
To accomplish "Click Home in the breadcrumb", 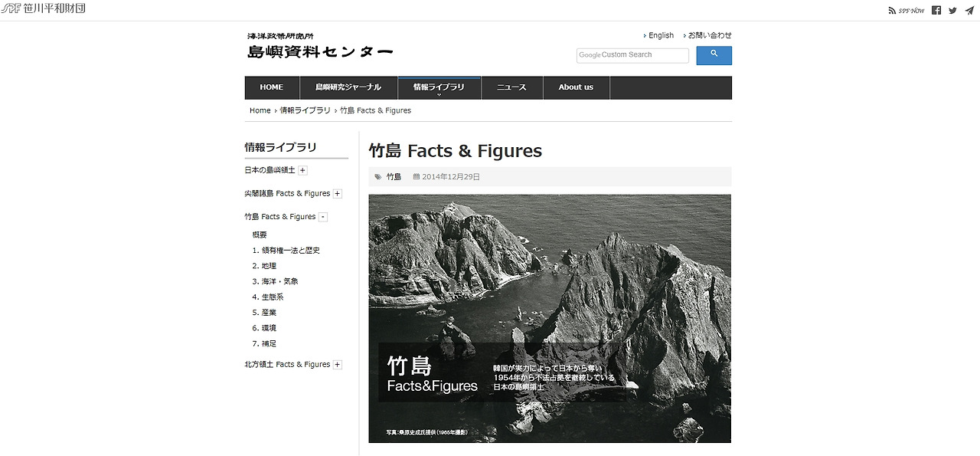I will [260, 110].
